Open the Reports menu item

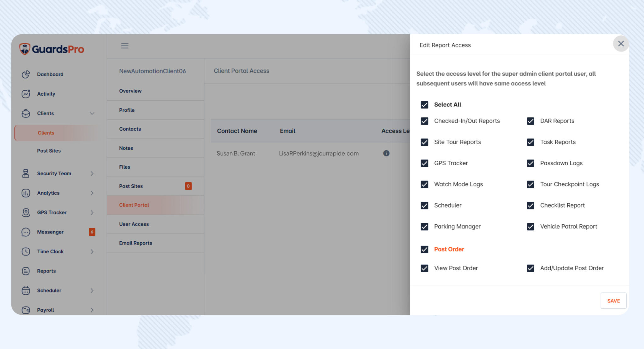coord(47,271)
